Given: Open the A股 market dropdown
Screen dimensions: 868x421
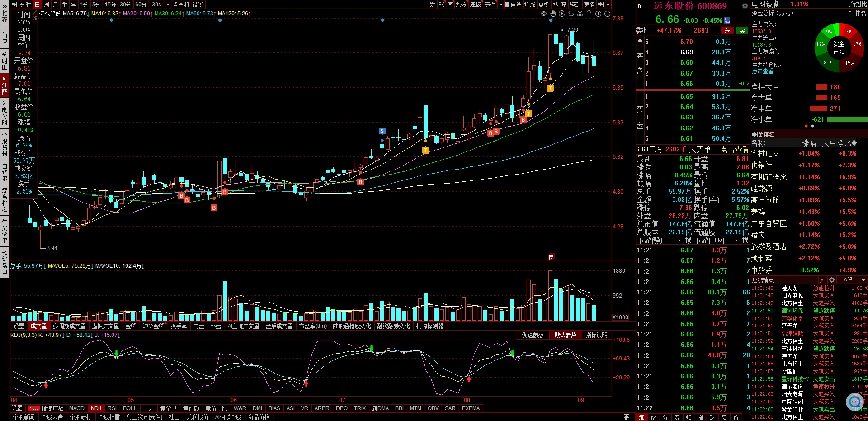Looking at the screenshot, I should coord(854,280).
